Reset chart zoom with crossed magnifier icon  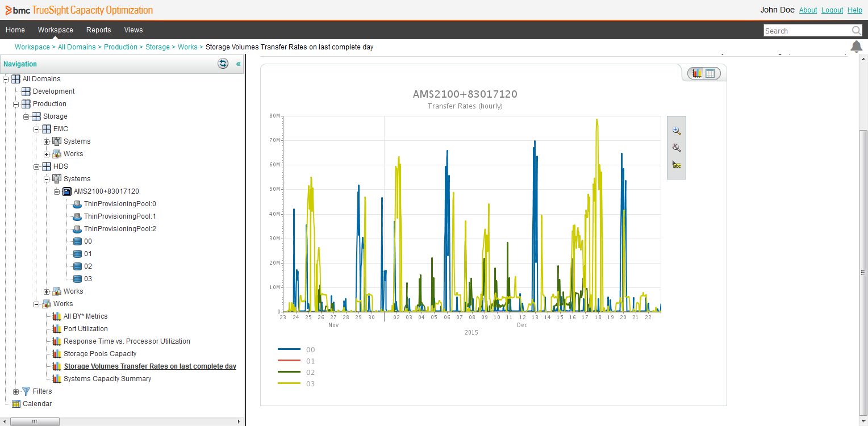pos(676,148)
